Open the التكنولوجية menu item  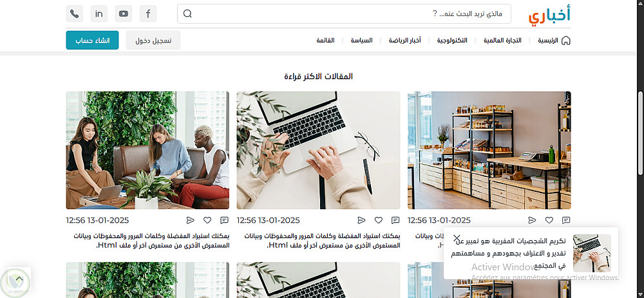tap(452, 40)
